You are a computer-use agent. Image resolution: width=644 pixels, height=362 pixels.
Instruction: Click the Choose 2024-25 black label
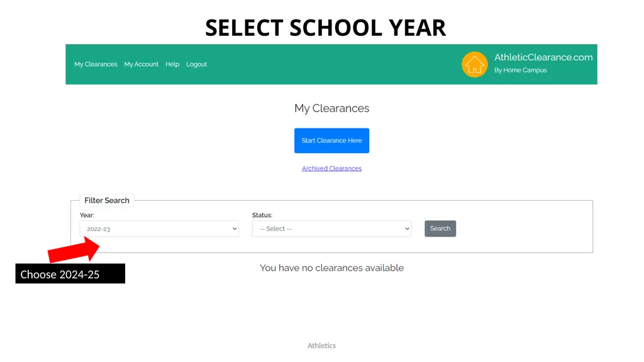[x=70, y=274]
